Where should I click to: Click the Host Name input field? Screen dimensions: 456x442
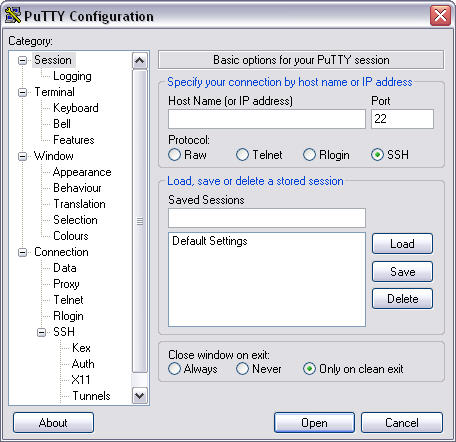(x=267, y=119)
